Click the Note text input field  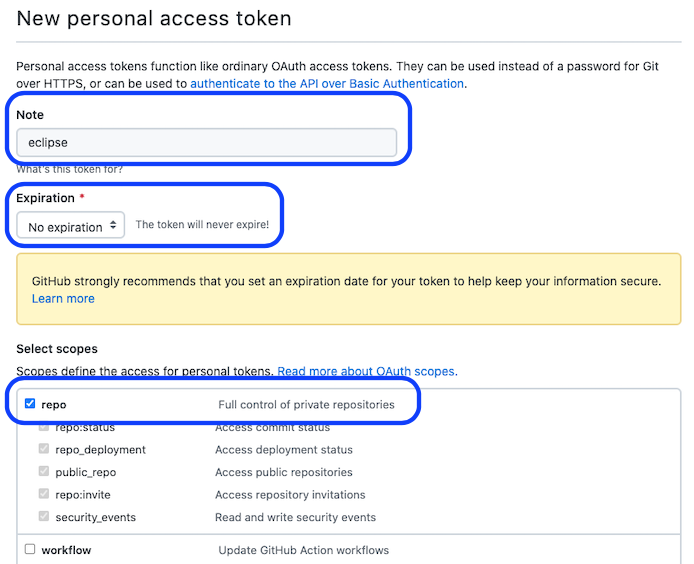tap(207, 142)
